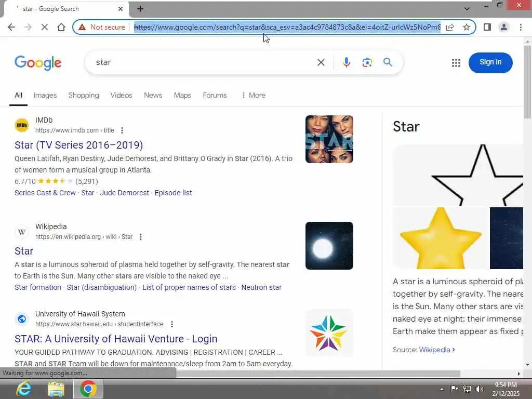Open the Wikipedia Star result title
This screenshot has width=532, height=399.
point(24,251)
